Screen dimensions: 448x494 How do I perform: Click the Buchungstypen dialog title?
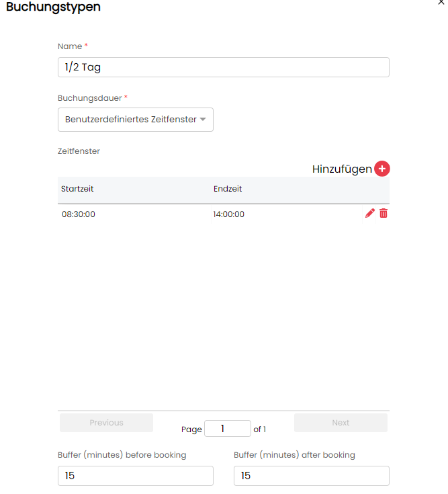click(x=53, y=7)
